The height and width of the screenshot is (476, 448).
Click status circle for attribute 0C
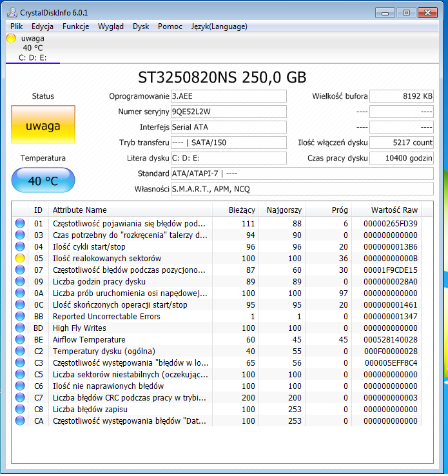coord(20,304)
